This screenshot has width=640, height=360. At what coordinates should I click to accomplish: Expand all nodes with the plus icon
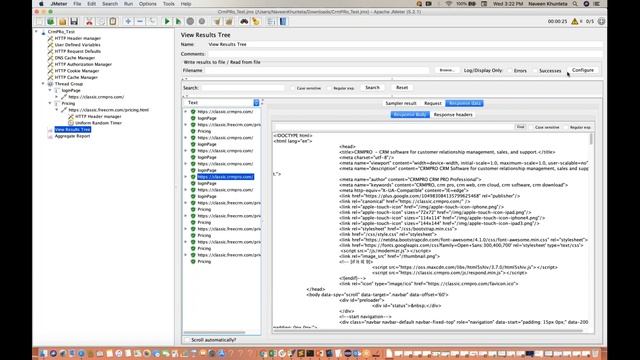point(128,21)
